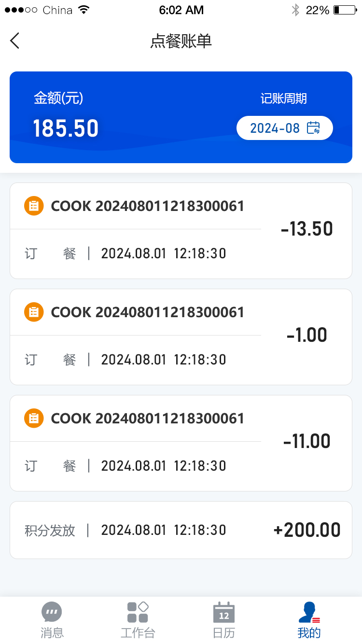Click the 点餐账单 page title
This screenshot has width=362, height=644.
[181, 42]
